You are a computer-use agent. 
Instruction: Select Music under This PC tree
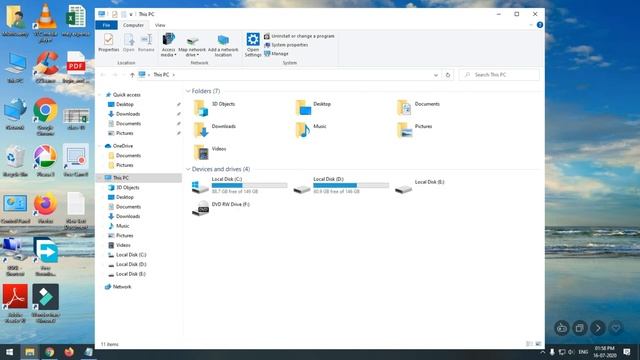coord(119,226)
